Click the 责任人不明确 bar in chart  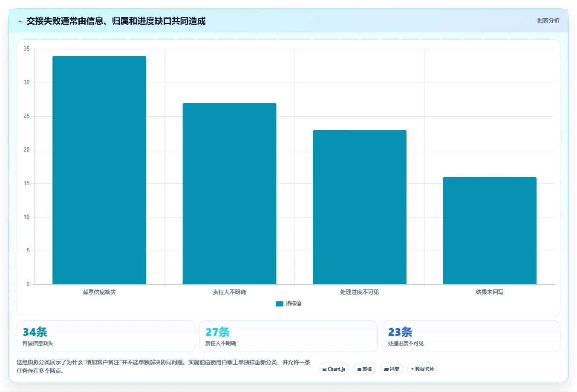click(229, 194)
